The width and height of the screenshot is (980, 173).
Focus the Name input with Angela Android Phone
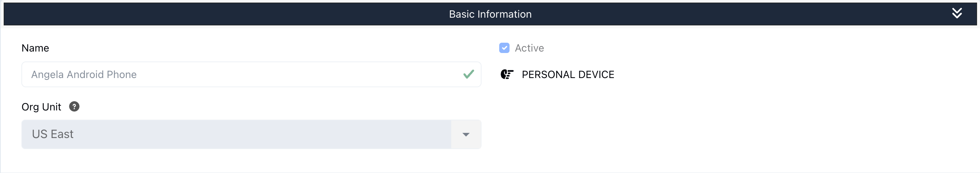[251, 74]
